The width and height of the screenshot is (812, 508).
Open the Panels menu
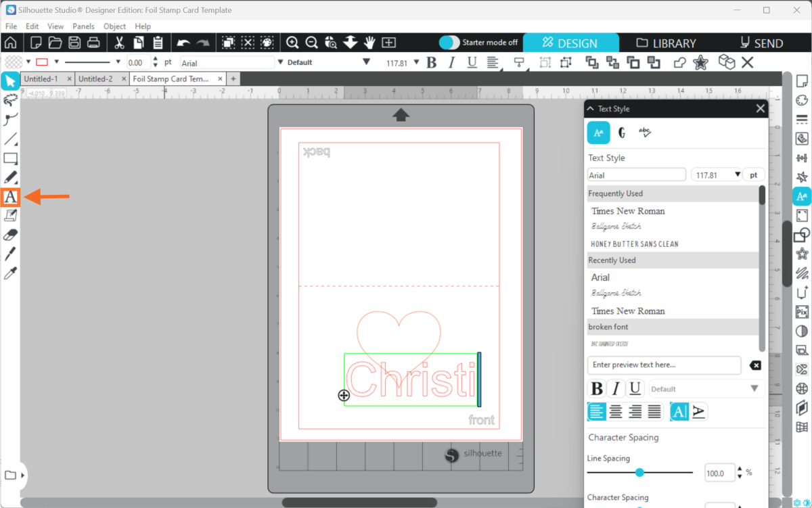(84, 26)
